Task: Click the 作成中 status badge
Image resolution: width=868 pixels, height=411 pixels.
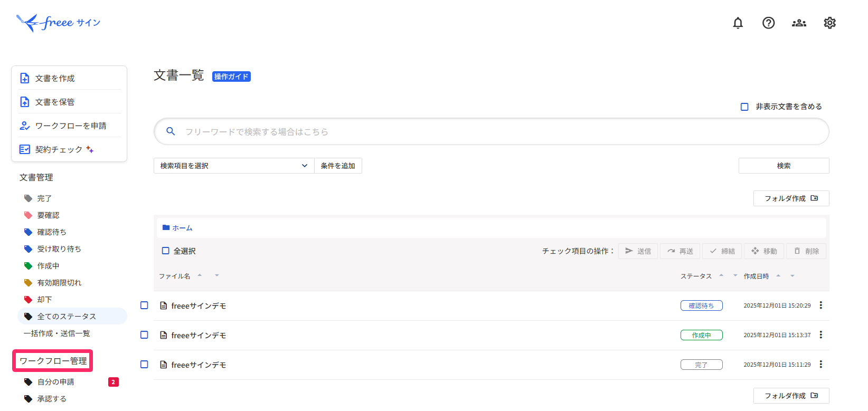Action: (701, 335)
